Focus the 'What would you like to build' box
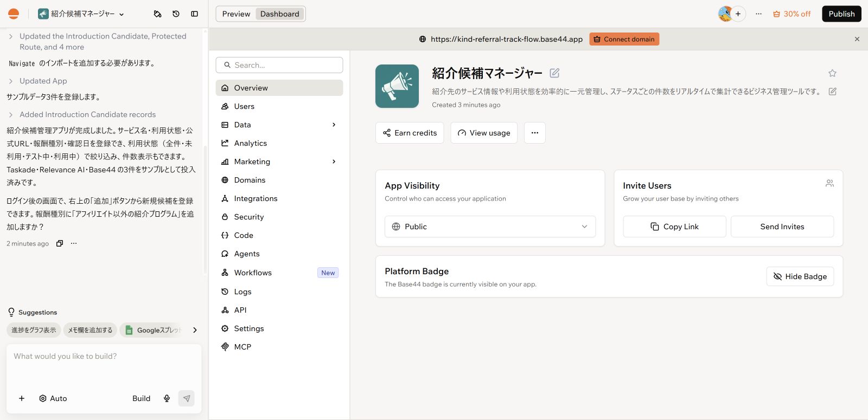Viewport: 868px width, 420px height. click(x=104, y=366)
